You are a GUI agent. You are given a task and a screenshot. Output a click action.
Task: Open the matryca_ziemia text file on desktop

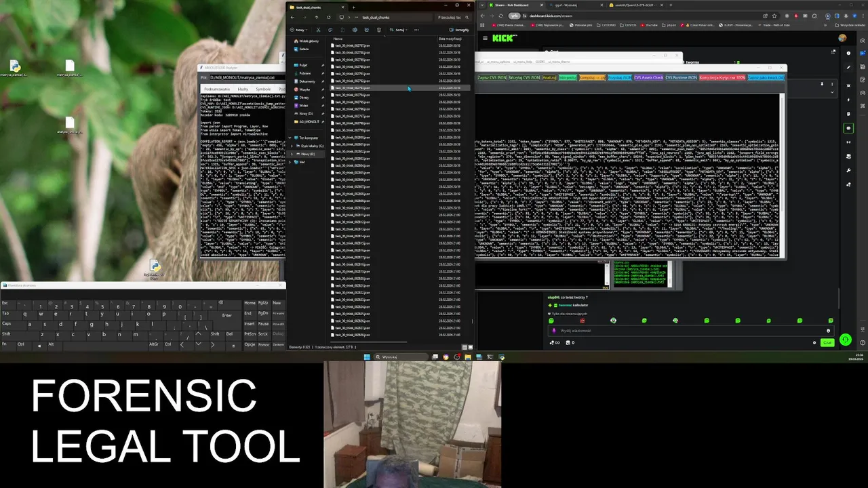click(x=70, y=68)
